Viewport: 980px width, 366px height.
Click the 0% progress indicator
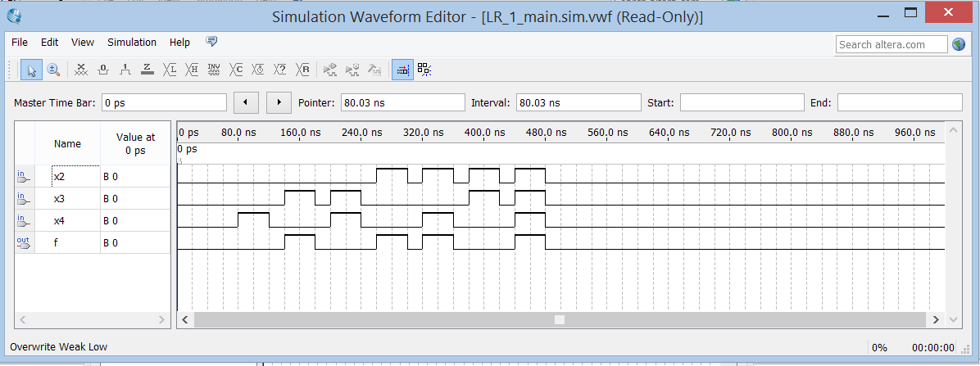879,347
